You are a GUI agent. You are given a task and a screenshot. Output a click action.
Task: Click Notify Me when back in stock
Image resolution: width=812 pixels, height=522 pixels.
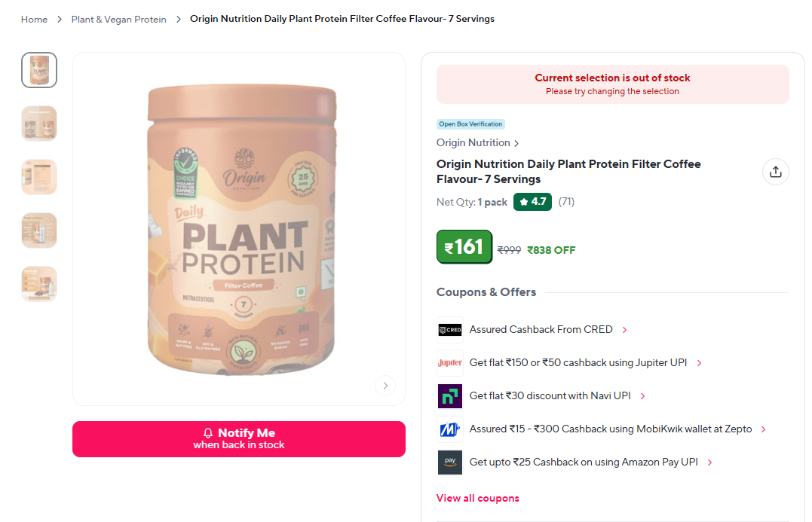(239, 438)
